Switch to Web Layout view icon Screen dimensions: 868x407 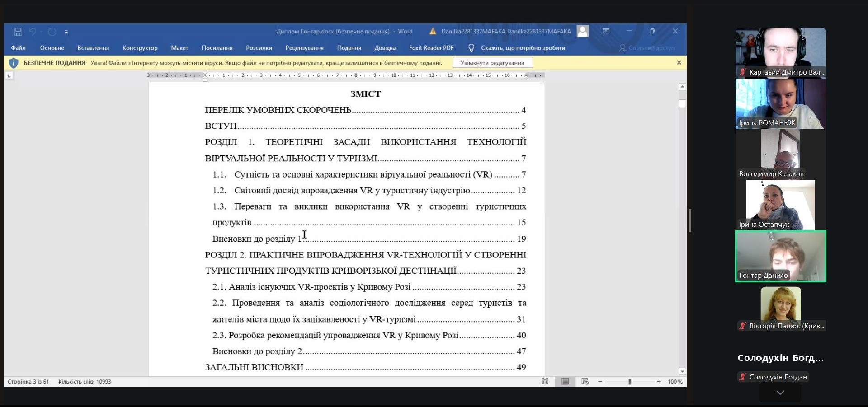585,382
